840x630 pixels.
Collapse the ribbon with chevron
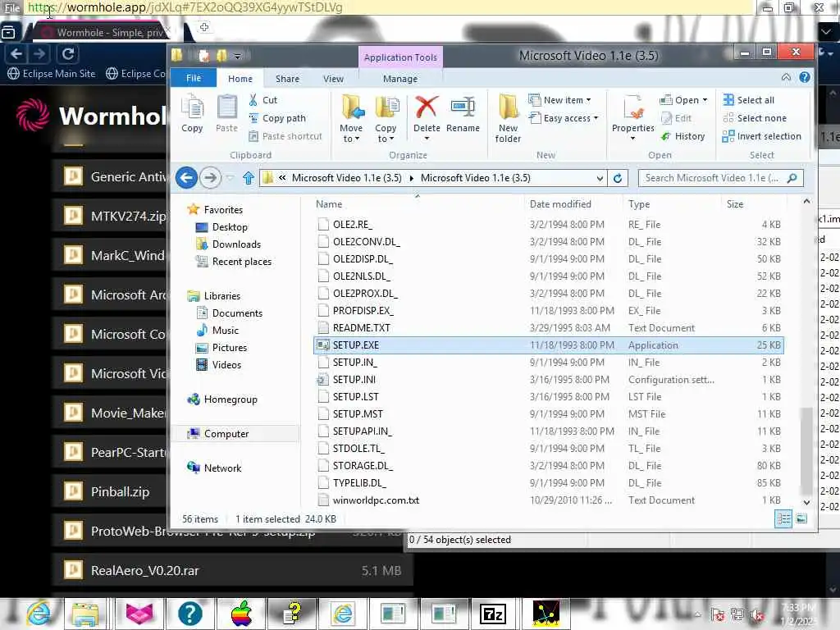[x=785, y=78]
